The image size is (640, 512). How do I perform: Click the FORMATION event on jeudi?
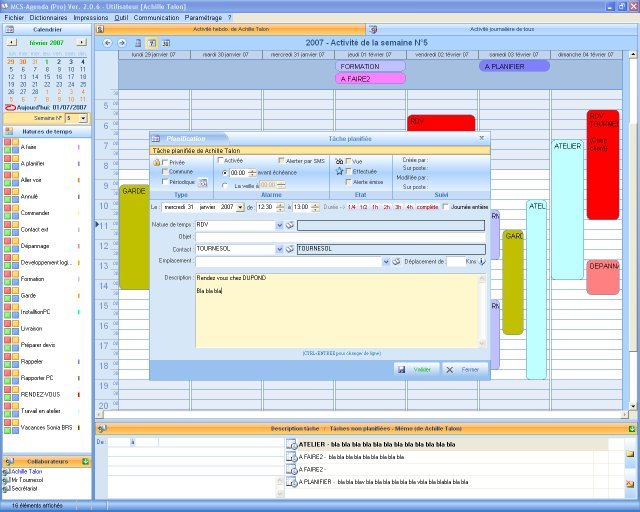371,66
